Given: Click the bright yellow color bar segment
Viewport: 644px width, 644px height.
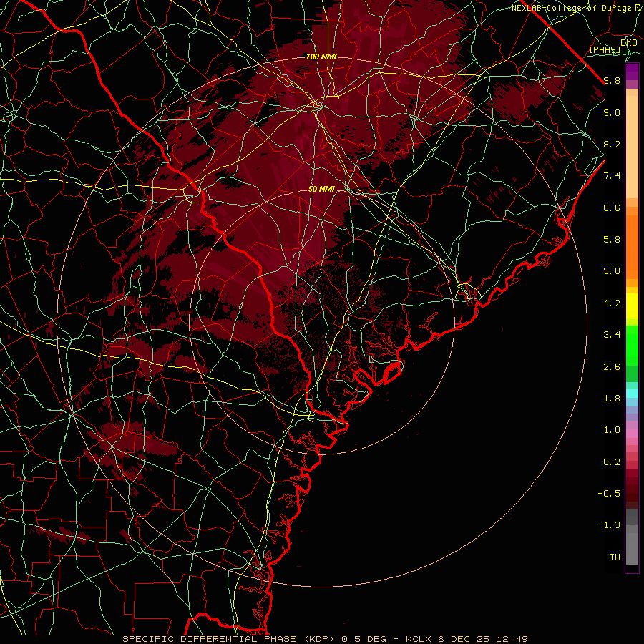Looking at the screenshot, I should [632, 306].
